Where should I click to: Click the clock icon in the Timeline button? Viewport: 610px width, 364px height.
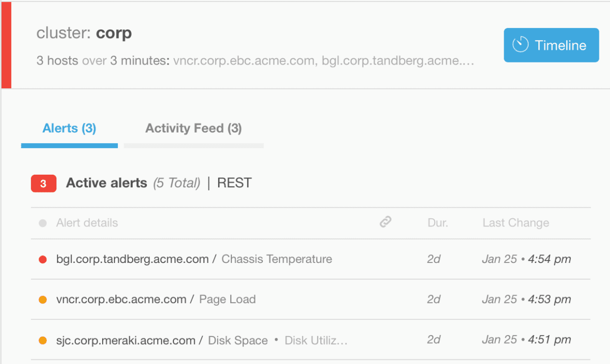520,45
